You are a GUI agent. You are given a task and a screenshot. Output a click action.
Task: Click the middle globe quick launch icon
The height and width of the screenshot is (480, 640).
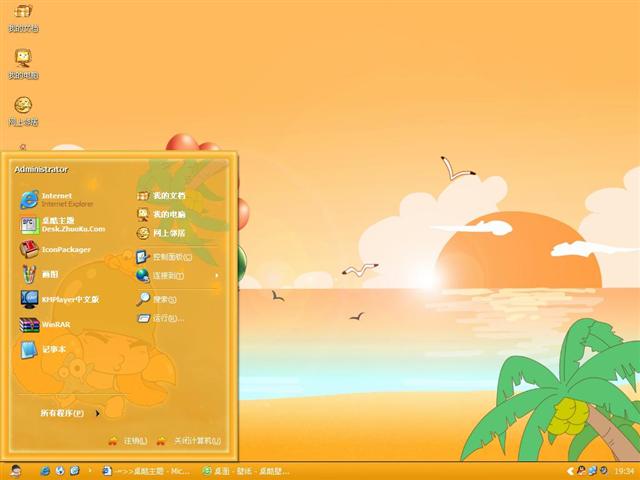pyautogui.click(x=60, y=471)
